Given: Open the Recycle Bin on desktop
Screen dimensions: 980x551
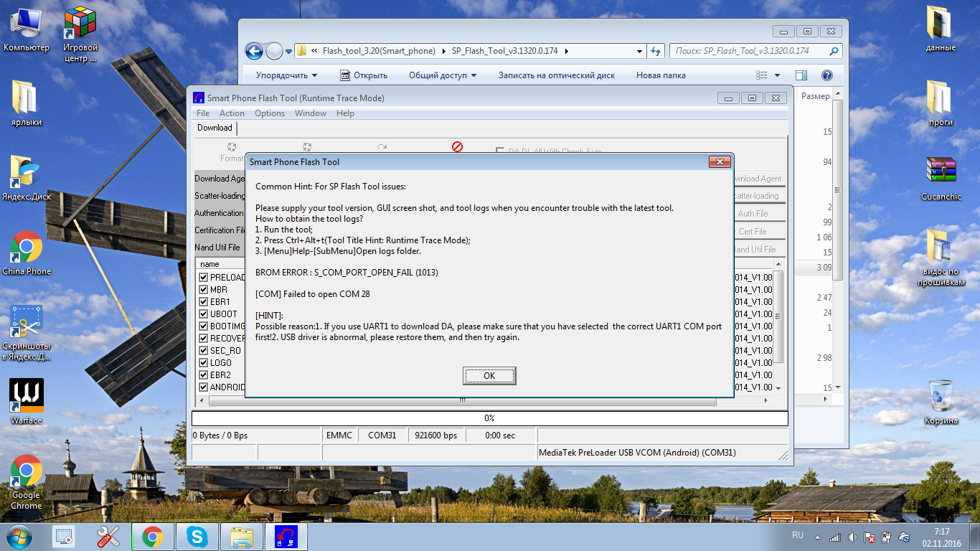Looking at the screenshot, I should tap(940, 397).
